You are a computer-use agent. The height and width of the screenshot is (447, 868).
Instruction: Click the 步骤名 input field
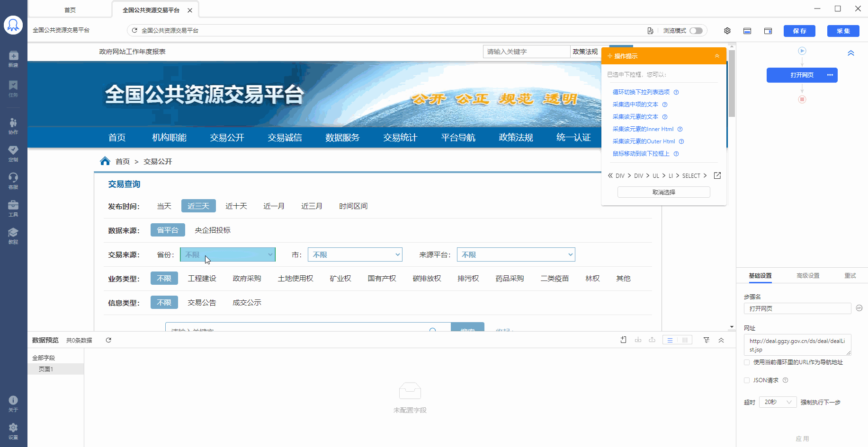click(797, 308)
